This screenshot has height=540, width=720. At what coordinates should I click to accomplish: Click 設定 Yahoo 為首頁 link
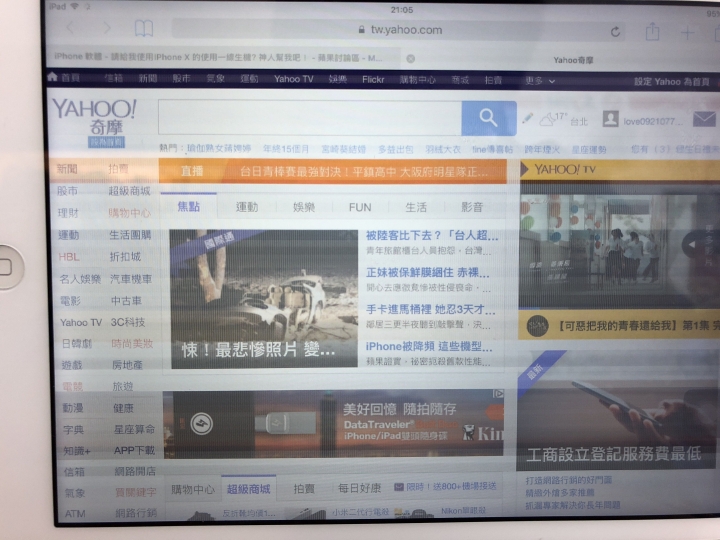pyautogui.click(x=671, y=82)
